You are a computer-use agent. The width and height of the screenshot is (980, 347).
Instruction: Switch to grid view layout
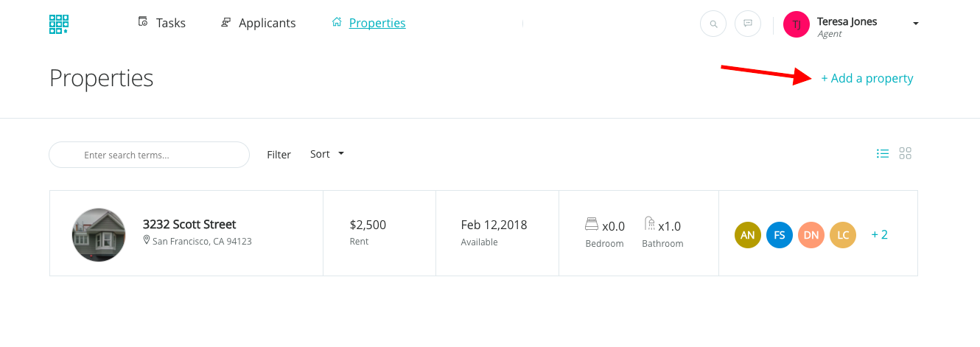(906, 153)
